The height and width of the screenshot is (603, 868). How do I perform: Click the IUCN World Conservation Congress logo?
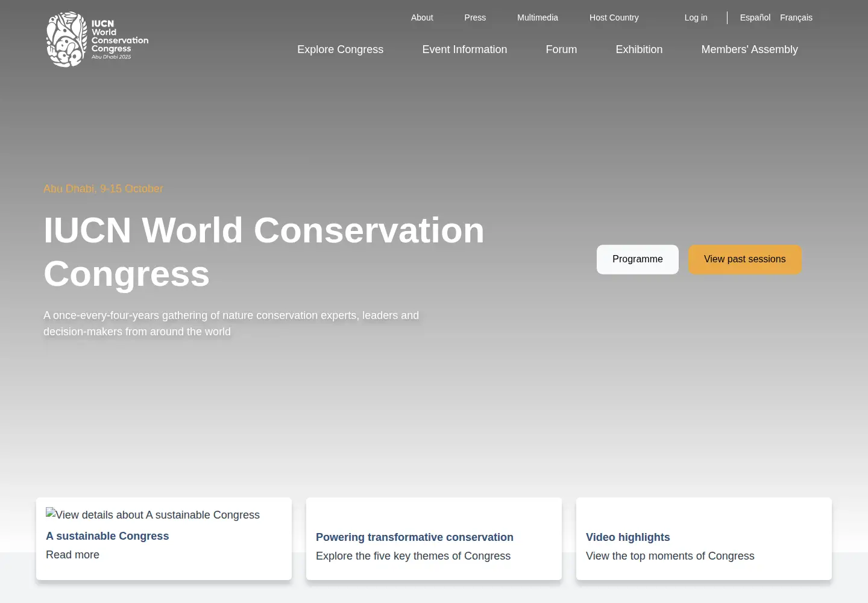(x=97, y=39)
